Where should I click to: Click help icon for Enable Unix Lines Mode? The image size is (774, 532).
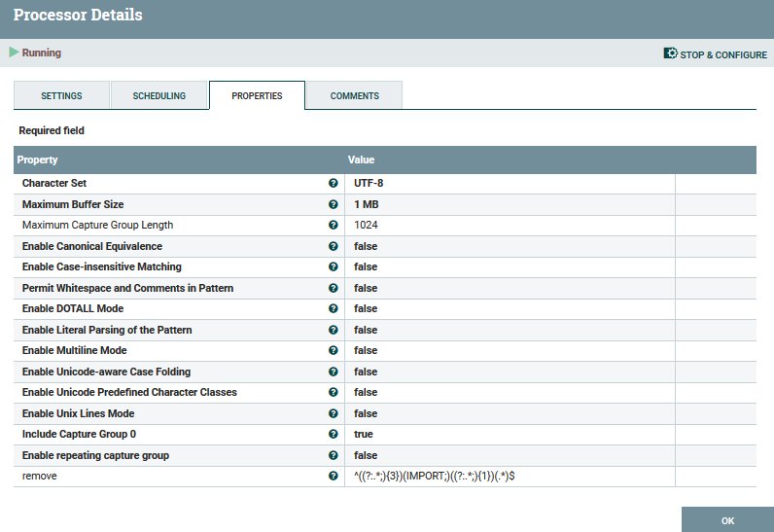334,413
